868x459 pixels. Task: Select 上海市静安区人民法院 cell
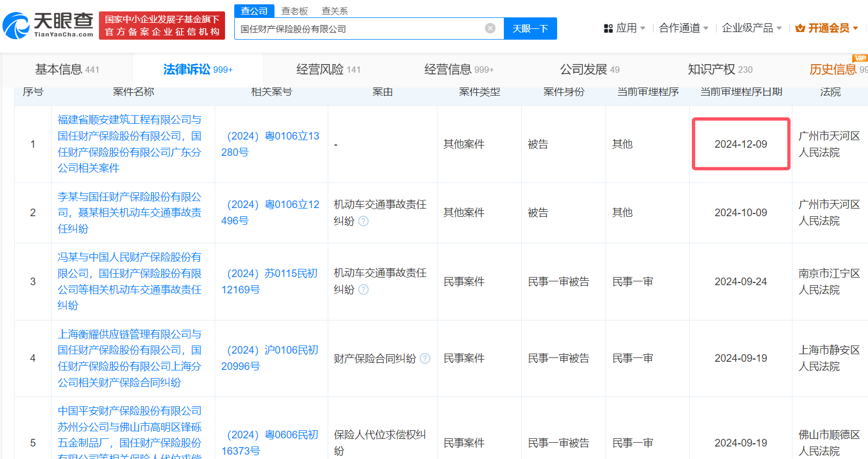829,358
